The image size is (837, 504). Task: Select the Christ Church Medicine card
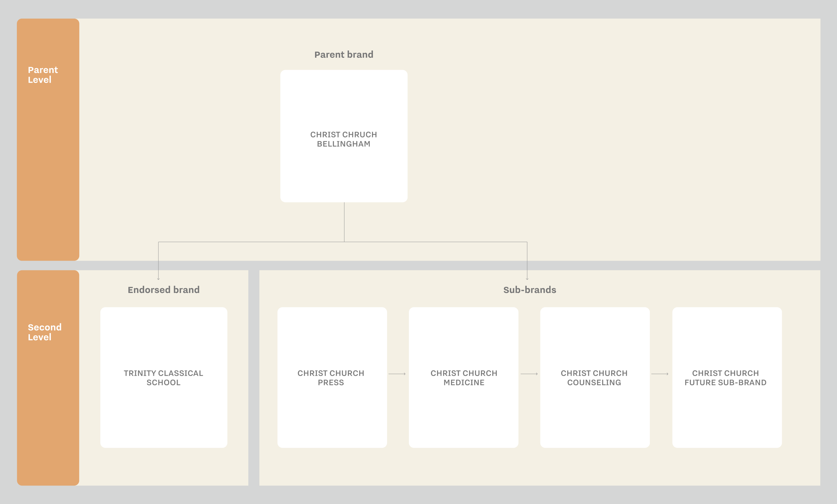coord(463,377)
